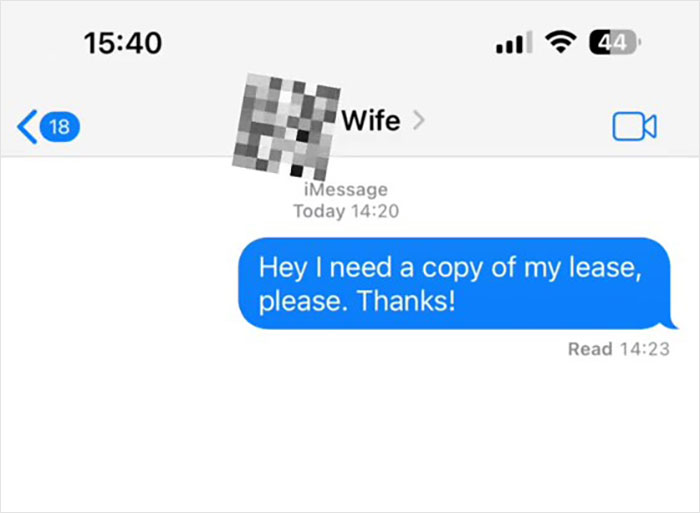Screen dimensions: 700x513
Task: Tap the Today 14:20 timestamp
Action: point(346,211)
